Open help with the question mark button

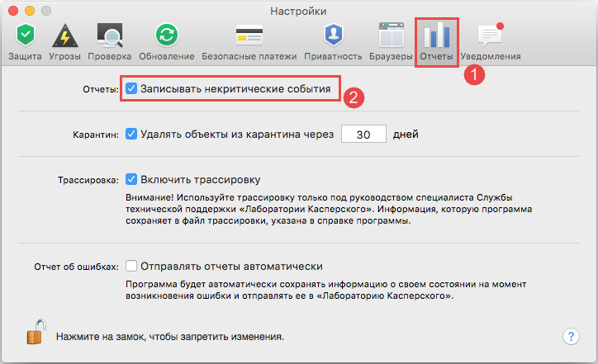[x=571, y=336]
